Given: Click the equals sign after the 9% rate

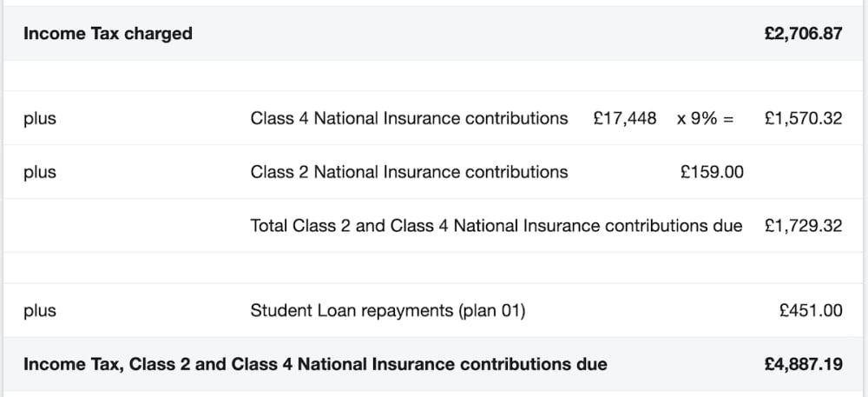Looking at the screenshot, I should coord(729,119).
